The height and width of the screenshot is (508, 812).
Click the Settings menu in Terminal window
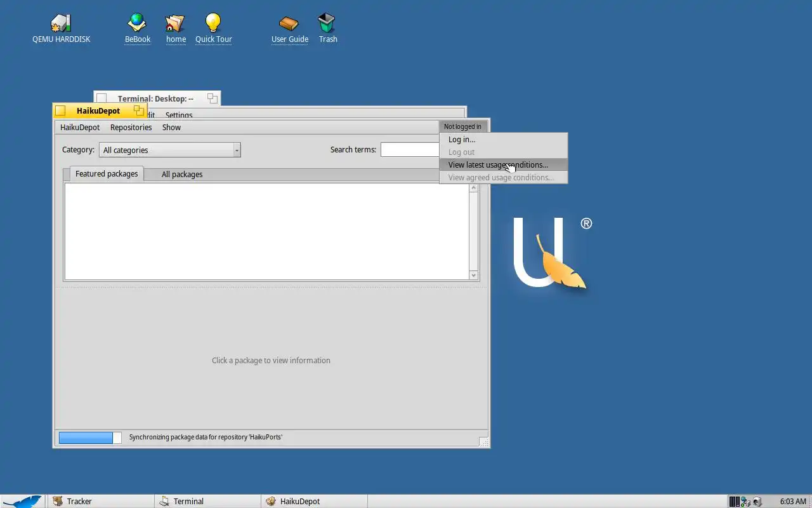pos(179,115)
